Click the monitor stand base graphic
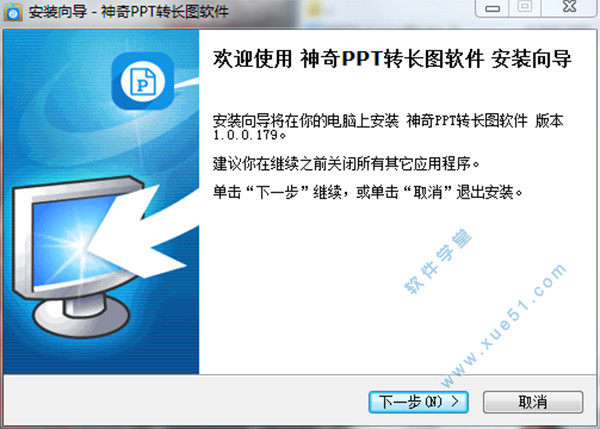 pyautogui.click(x=81, y=316)
